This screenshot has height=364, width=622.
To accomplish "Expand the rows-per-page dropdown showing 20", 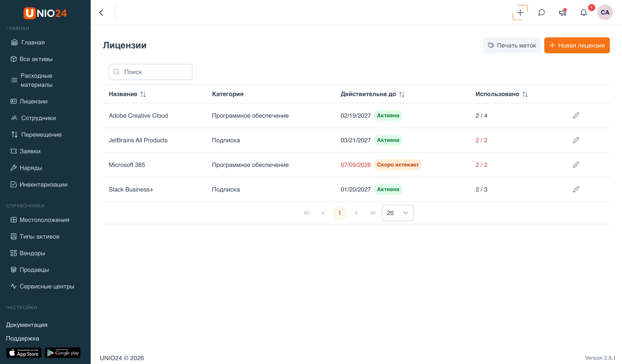I will 398,213.
